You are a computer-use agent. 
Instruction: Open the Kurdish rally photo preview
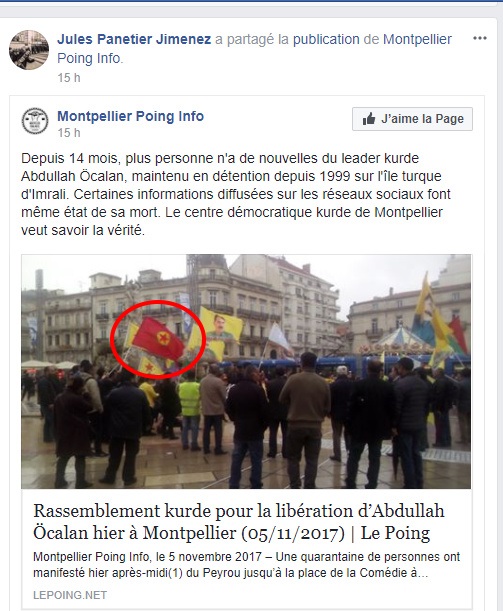[246, 371]
